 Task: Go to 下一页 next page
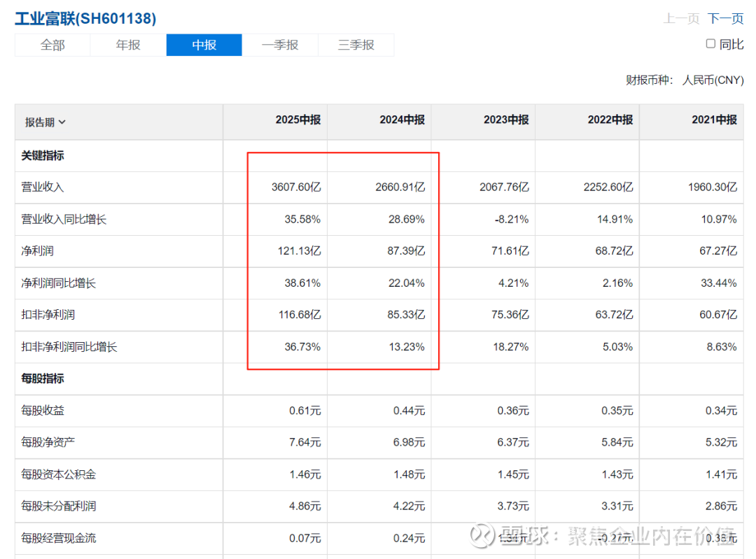click(x=726, y=19)
